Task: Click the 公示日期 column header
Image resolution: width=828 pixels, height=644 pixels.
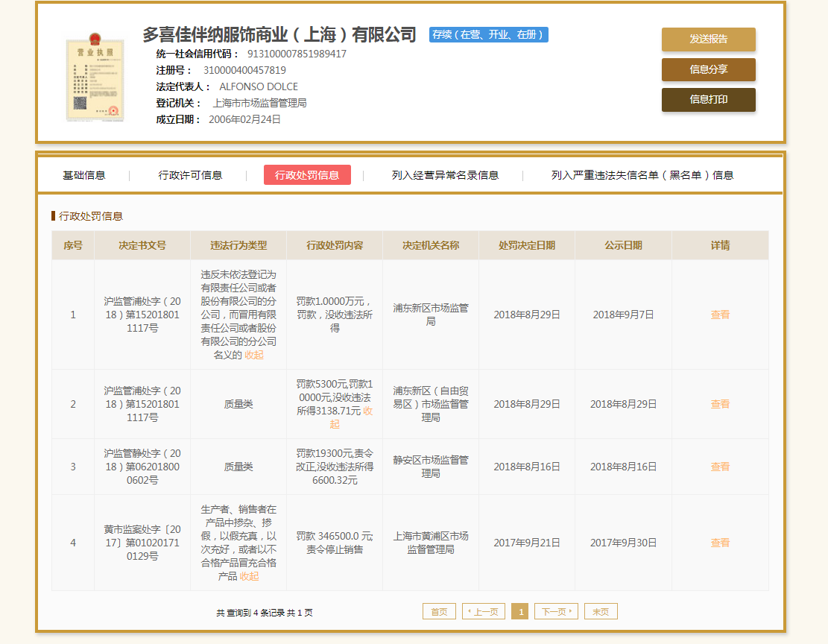Action: coord(623,246)
